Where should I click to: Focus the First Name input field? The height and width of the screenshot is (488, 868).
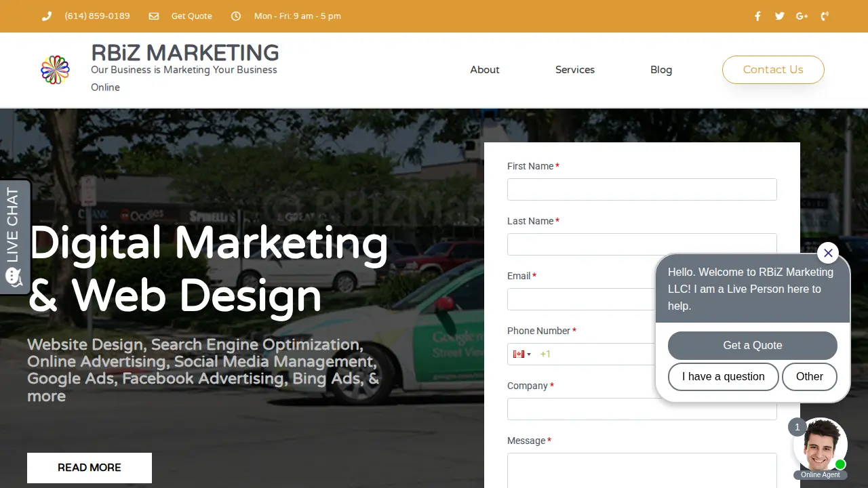pyautogui.click(x=642, y=190)
